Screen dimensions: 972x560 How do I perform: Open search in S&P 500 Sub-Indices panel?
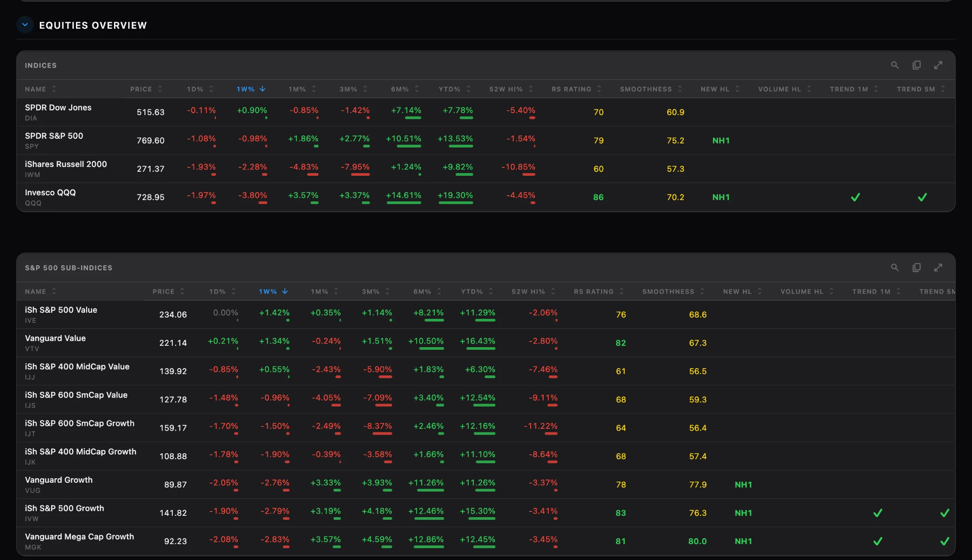(895, 267)
